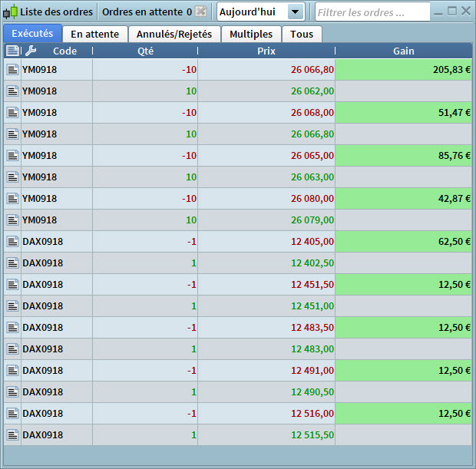Click price 12 405,00
The height and width of the screenshot is (469, 476).
tap(312, 242)
